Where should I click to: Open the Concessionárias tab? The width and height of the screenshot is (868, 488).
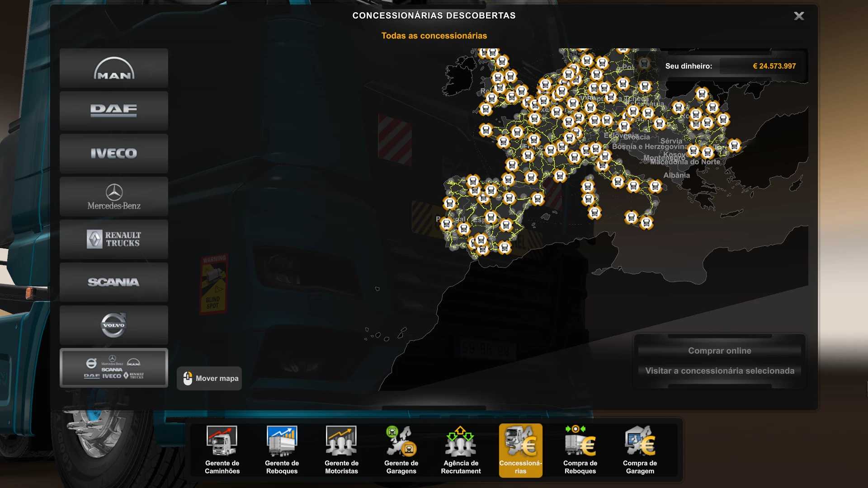point(520,450)
